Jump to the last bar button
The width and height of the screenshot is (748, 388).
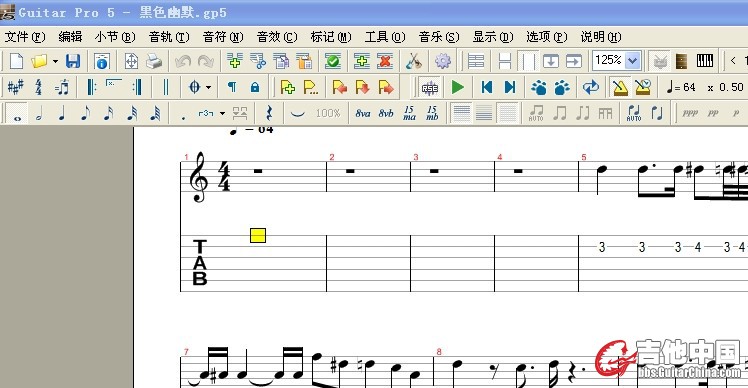tap(510, 87)
